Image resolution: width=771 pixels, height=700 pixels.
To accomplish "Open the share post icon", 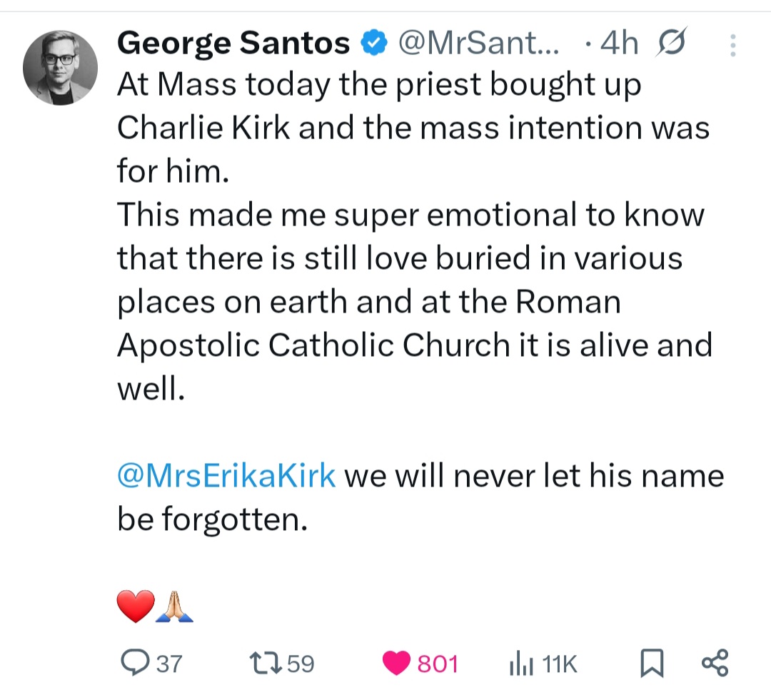I will 715,663.
